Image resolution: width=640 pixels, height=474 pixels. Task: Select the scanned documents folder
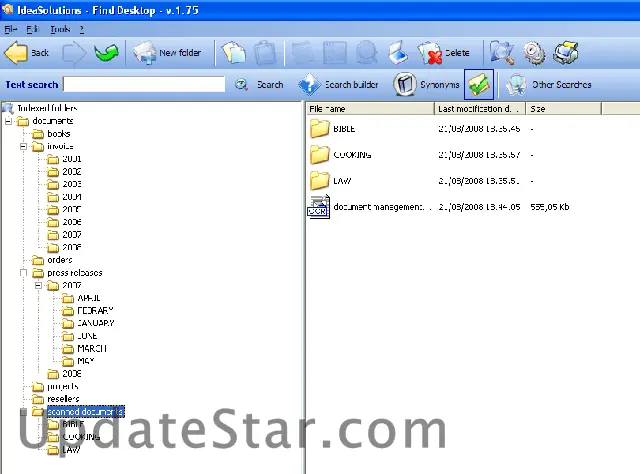point(86,412)
